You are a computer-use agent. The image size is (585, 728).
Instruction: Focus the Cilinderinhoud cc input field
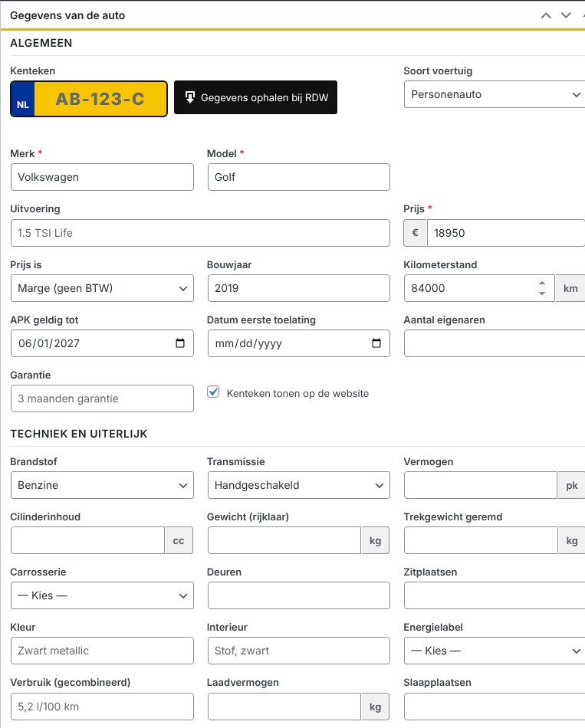(x=88, y=540)
